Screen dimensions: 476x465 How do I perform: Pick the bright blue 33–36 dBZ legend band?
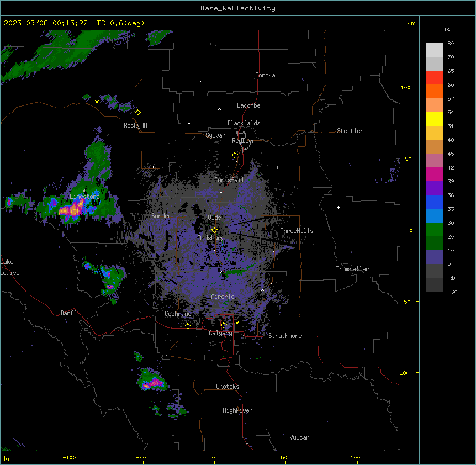(434, 202)
